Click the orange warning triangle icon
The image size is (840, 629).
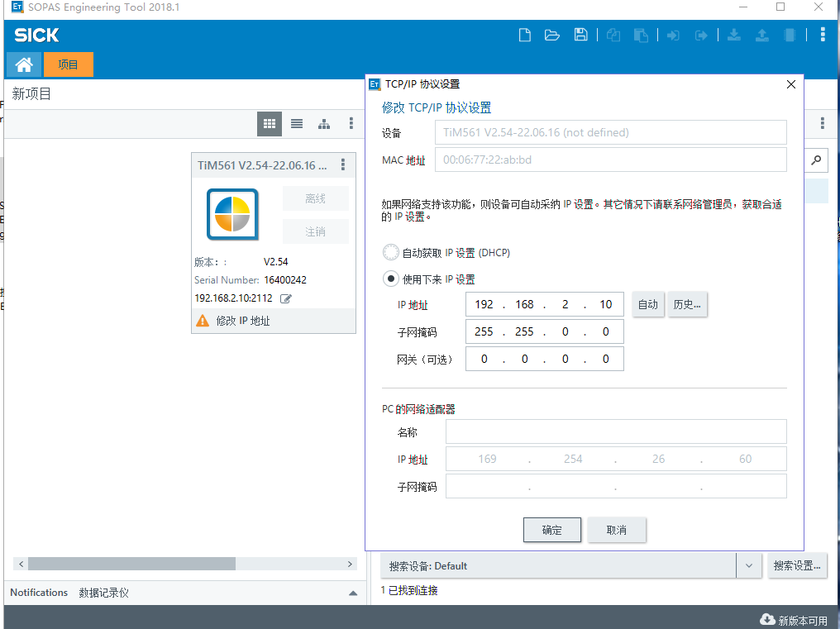pos(203,321)
